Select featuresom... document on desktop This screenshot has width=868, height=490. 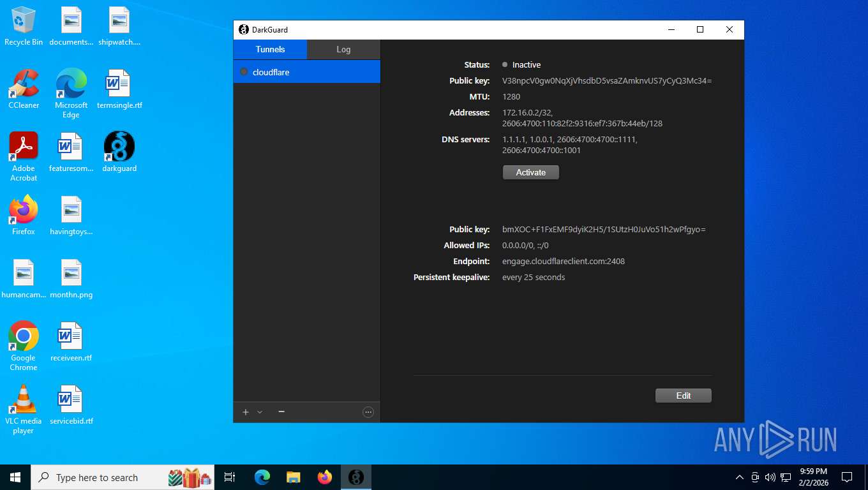71,152
